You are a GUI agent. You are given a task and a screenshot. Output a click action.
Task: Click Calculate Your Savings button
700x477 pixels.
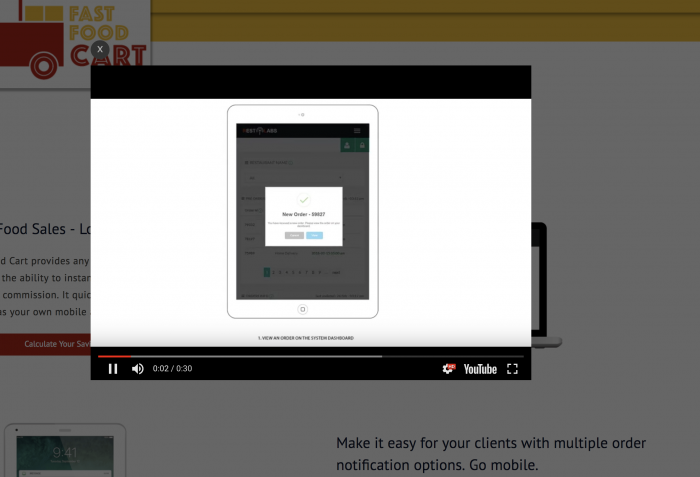(x=46, y=344)
